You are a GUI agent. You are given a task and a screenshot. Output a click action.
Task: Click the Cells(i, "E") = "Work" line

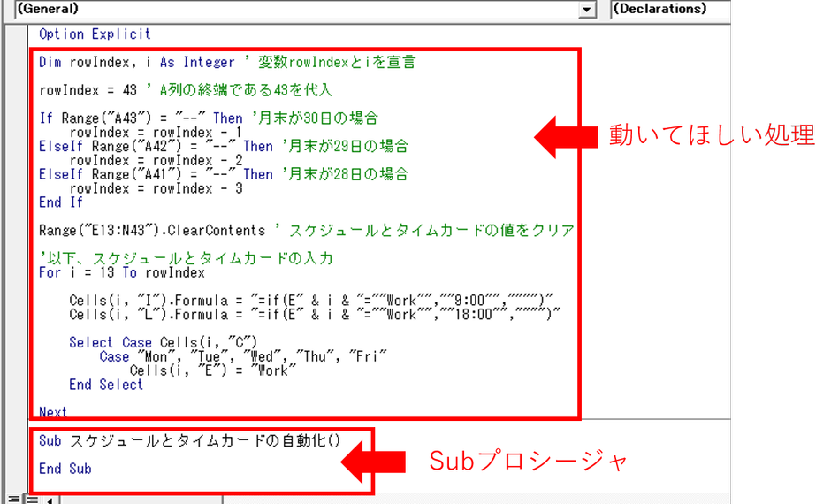click(212, 370)
